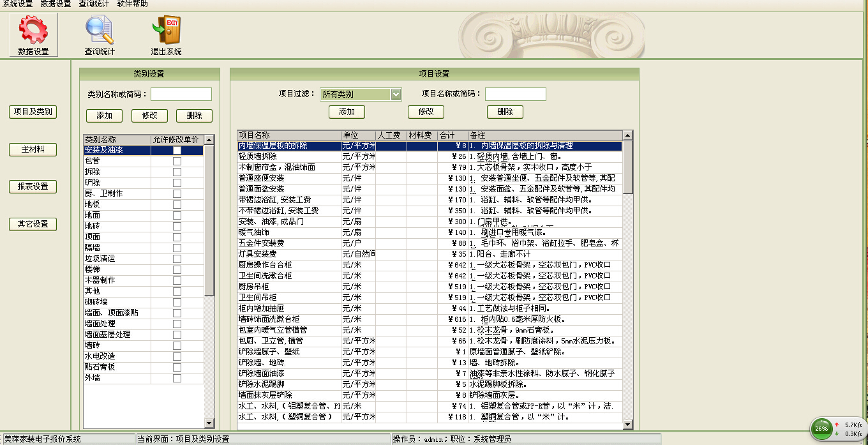This screenshot has width=868, height=445.
Task: Toggle 允许修改单价 checkbox for 厨、卫制作
Action: pos(177,194)
